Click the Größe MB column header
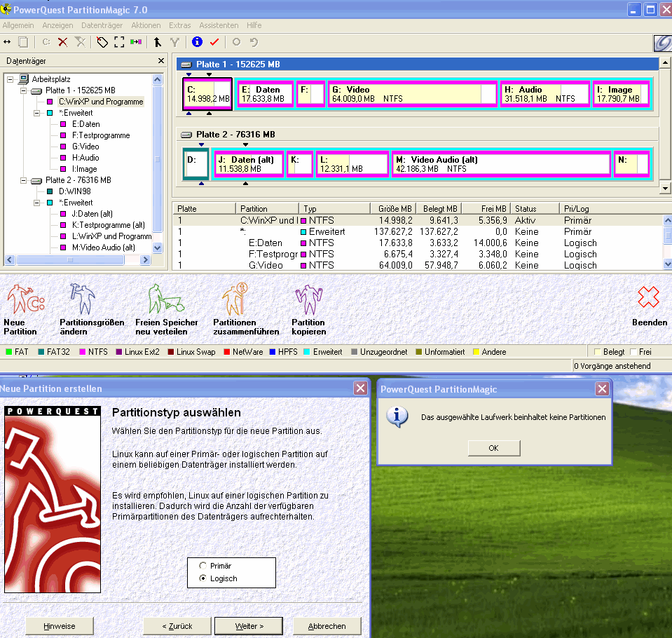 coord(395,209)
